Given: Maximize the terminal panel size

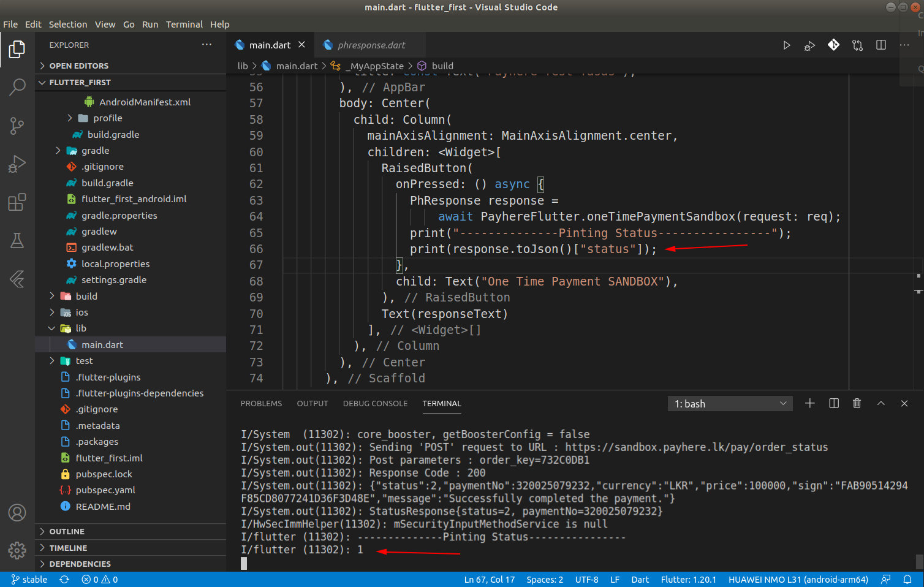Looking at the screenshot, I should pos(880,403).
